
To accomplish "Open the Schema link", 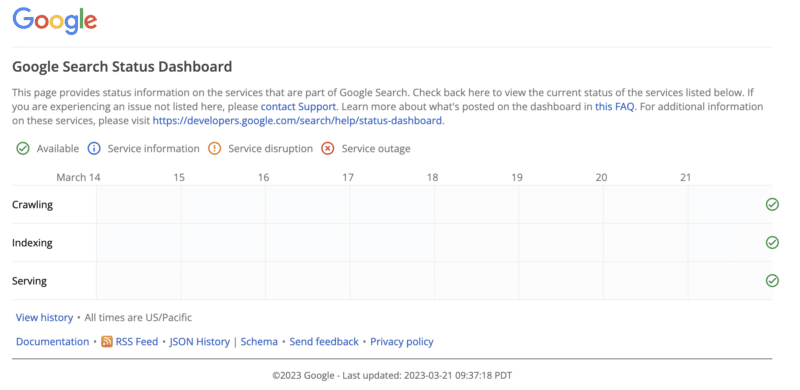I will (259, 342).
